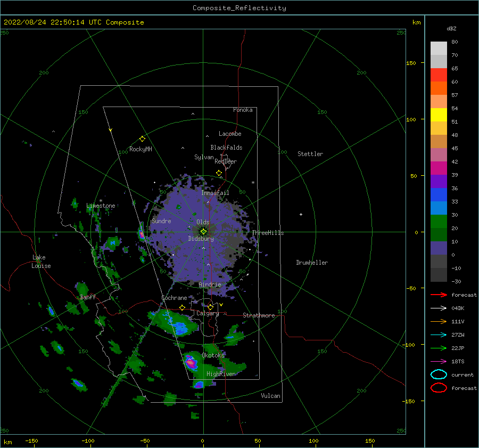Pick the orange 57-60 dBZ swatch
The width and height of the screenshot is (479, 448).
(x=439, y=88)
